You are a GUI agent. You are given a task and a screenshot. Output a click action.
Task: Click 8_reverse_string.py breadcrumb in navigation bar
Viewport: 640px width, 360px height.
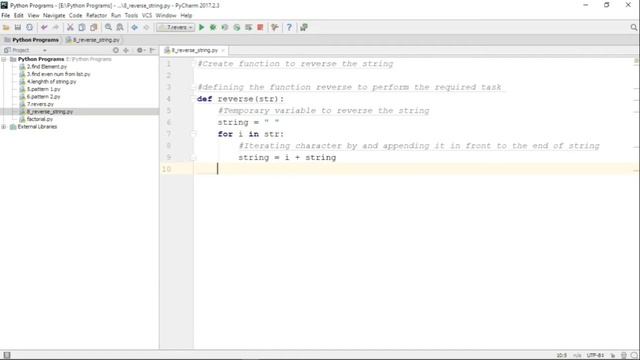[93, 40]
